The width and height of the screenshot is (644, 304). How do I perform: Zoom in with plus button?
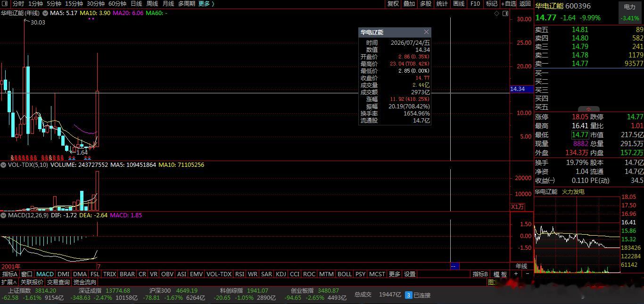click(x=516, y=274)
